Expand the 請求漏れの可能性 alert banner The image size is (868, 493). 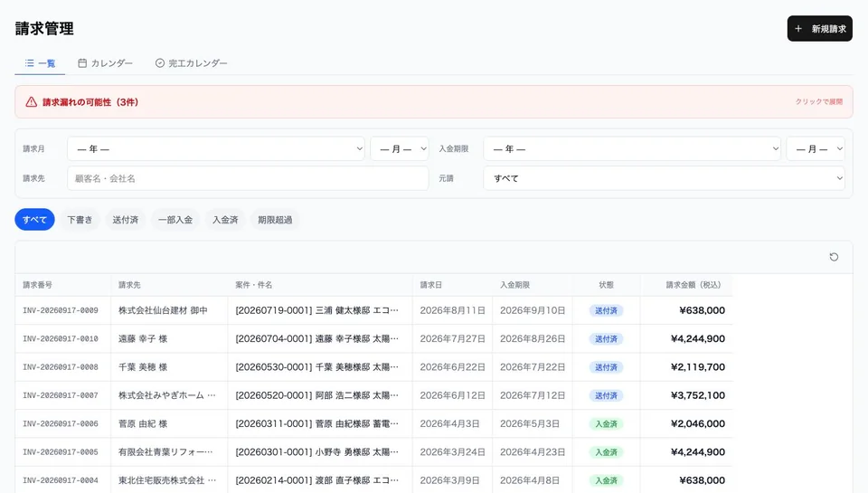(433, 102)
